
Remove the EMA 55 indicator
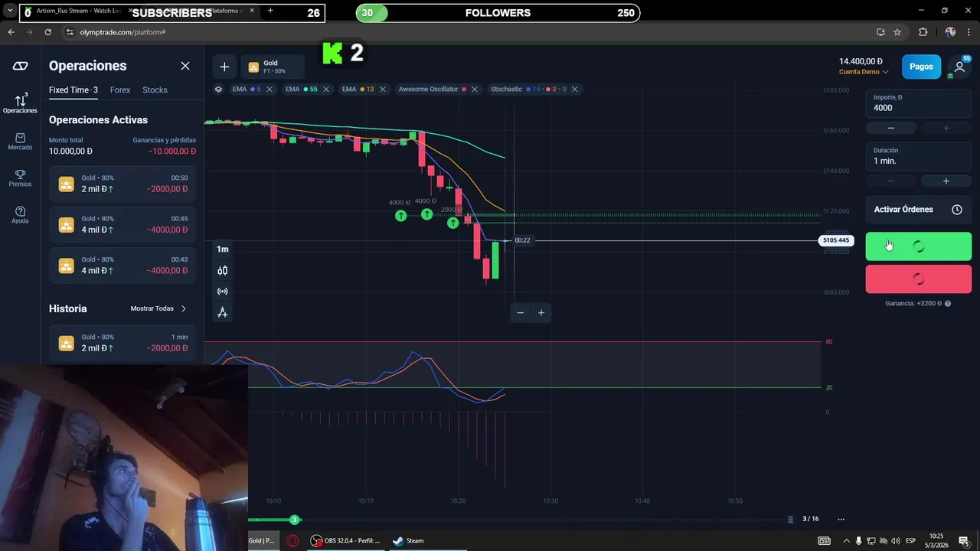click(x=325, y=89)
